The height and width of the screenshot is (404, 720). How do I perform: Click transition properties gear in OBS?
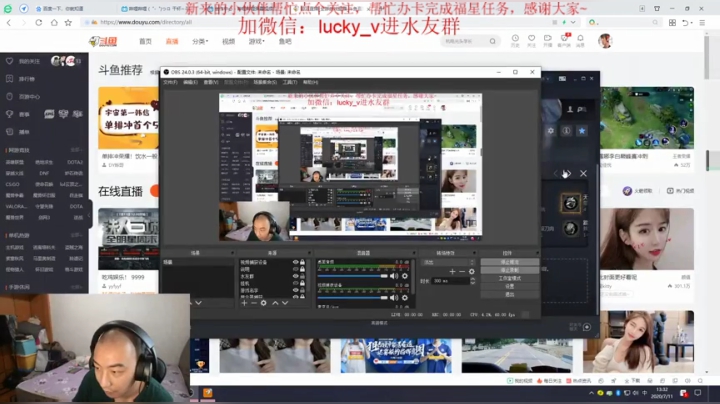point(472,272)
